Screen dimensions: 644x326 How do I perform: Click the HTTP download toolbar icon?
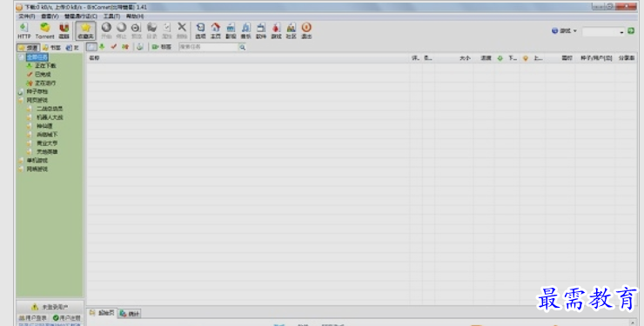point(23,30)
